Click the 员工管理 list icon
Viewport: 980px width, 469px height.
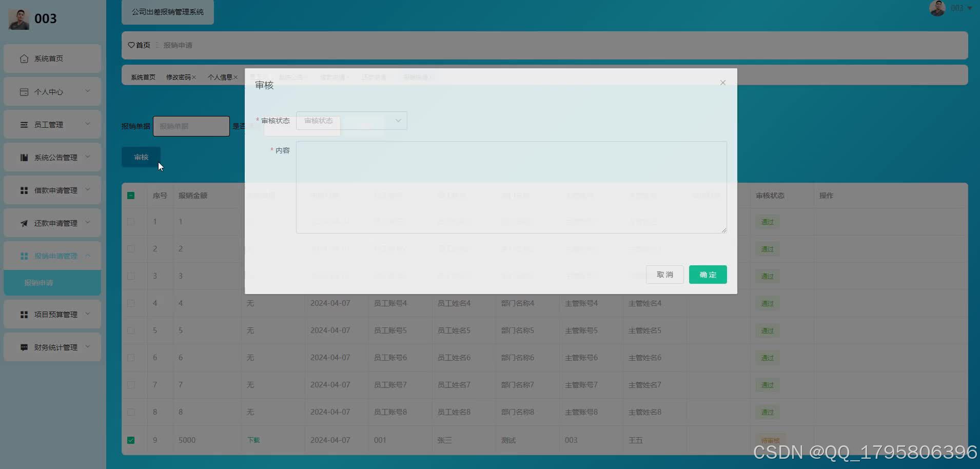pyautogui.click(x=24, y=125)
